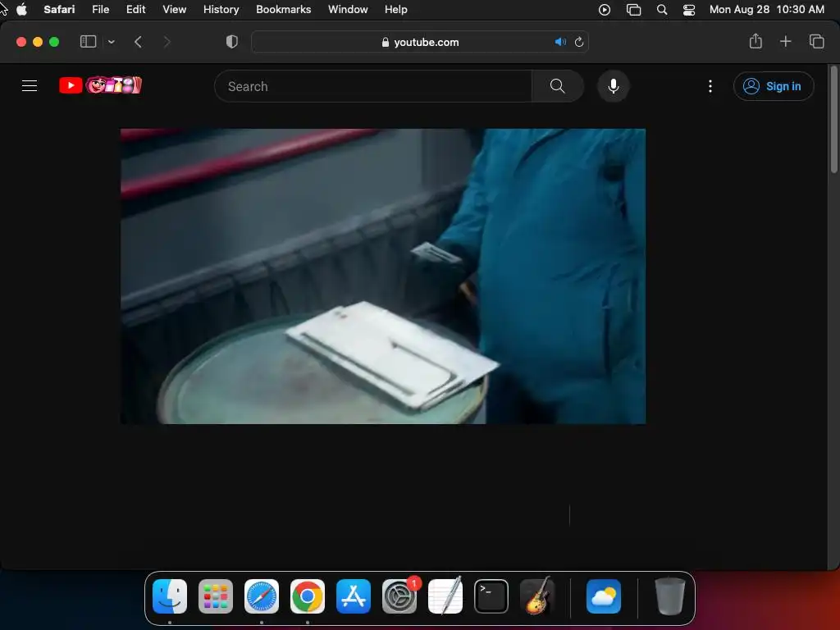Go forward to the next page
The image size is (840, 630).
[167, 42]
